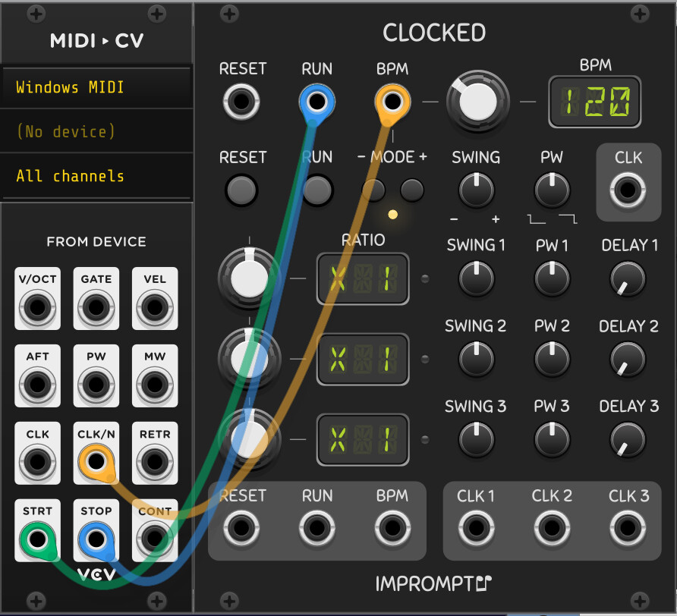Click the CLK/N jack with orange cable

pyautogui.click(x=96, y=462)
